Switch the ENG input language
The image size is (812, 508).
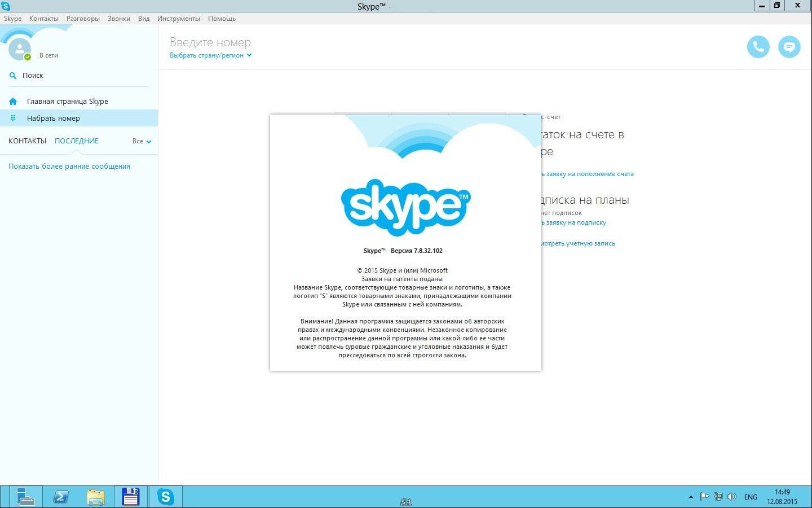[751, 497]
